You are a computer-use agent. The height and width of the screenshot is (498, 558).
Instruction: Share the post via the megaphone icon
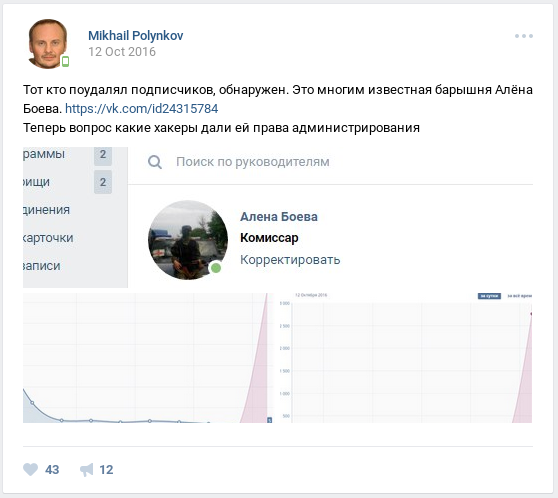[x=86, y=470]
